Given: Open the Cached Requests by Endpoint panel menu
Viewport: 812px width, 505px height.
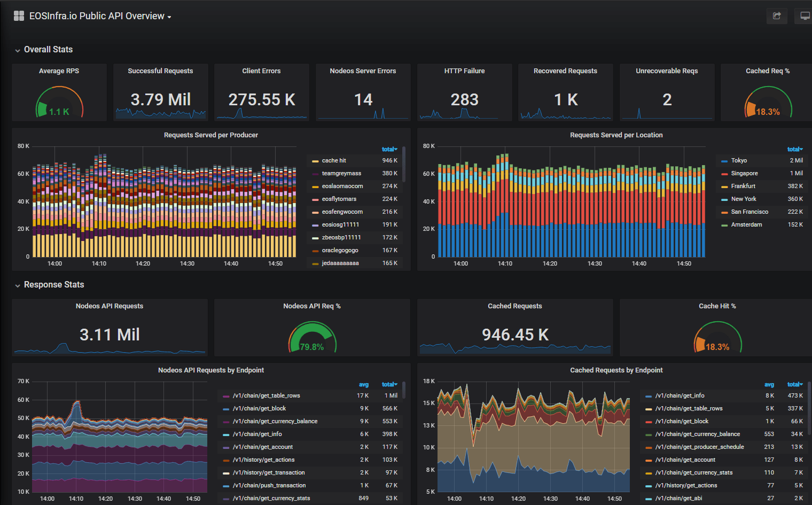Looking at the screenshot, I should 616,370.
